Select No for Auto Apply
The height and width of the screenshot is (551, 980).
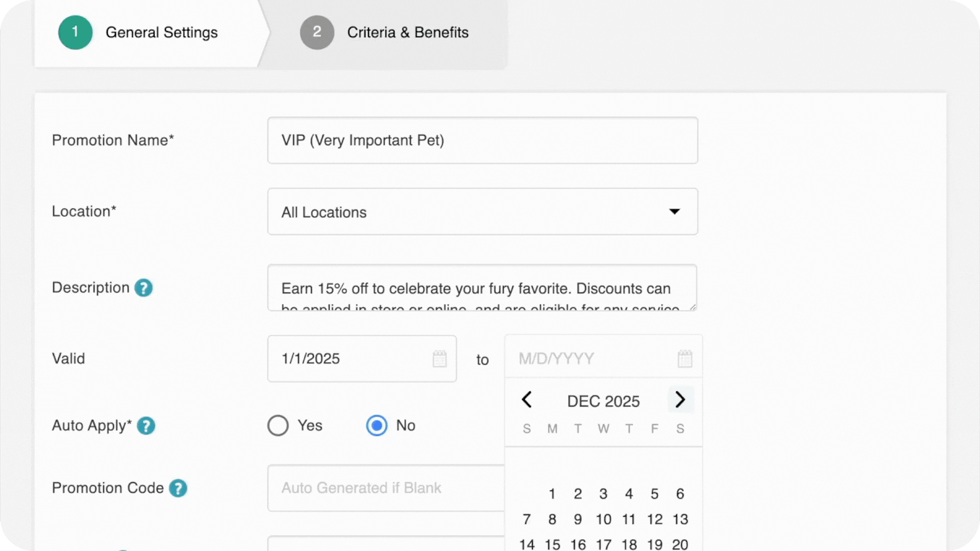[x=377, y=425]
